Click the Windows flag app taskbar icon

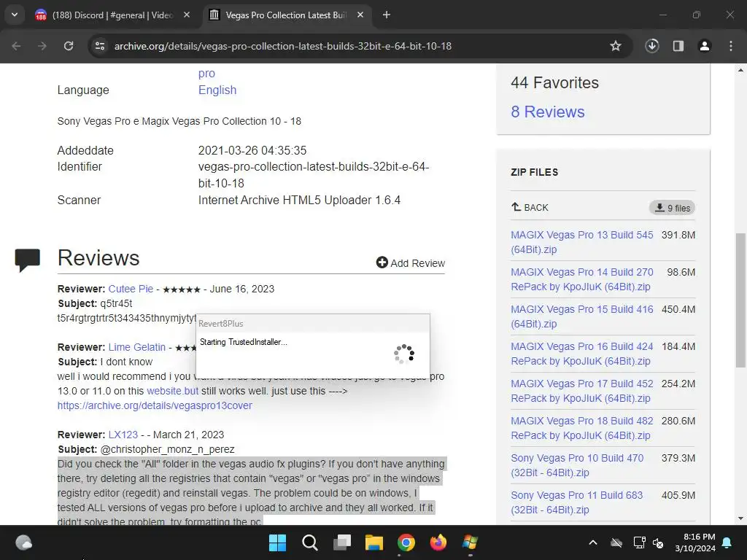[x=471, y=542]
